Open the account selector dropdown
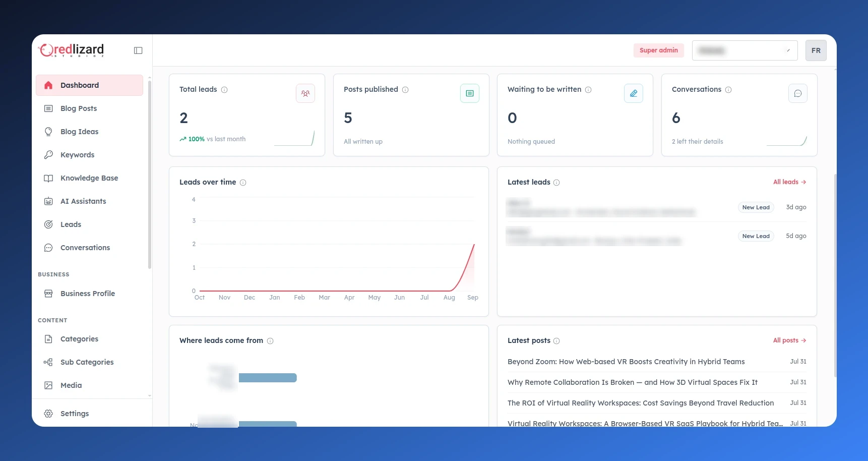The width and height of the screenshot is (868, 461). pos(745,50)
